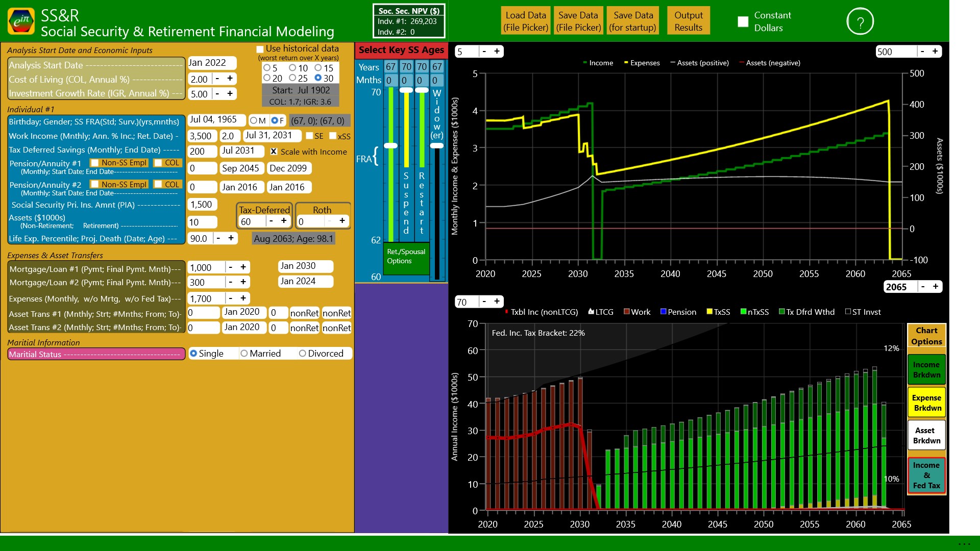Screen dimensions: 980x551
Task: Increase the chart end year 2065
Action: (x=936, y=286)
